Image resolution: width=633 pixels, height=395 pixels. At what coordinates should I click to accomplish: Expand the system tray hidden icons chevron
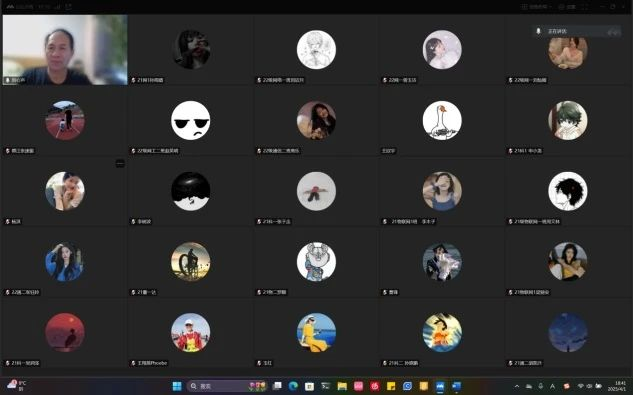tap(517, 387)
